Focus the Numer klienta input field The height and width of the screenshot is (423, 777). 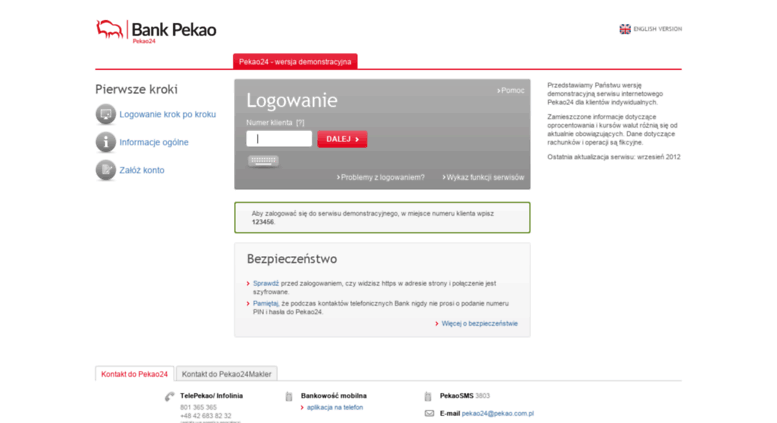(x=279, y=139)
